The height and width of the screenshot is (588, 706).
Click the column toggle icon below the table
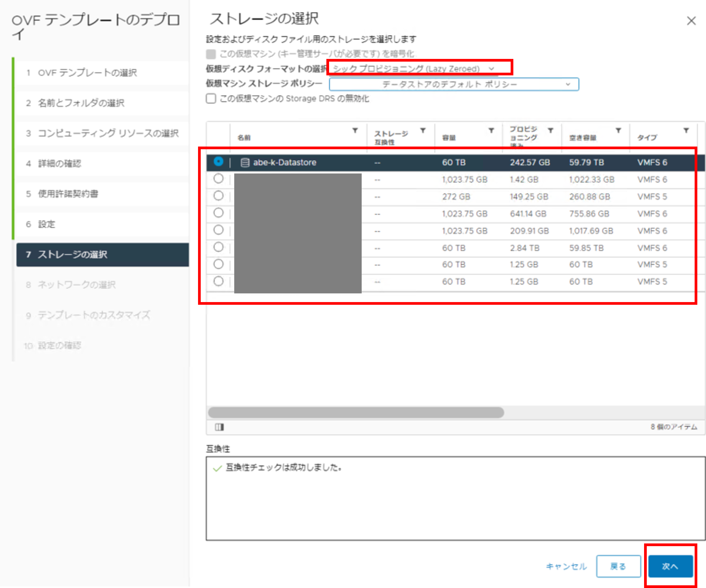click(x=220, y=427)
